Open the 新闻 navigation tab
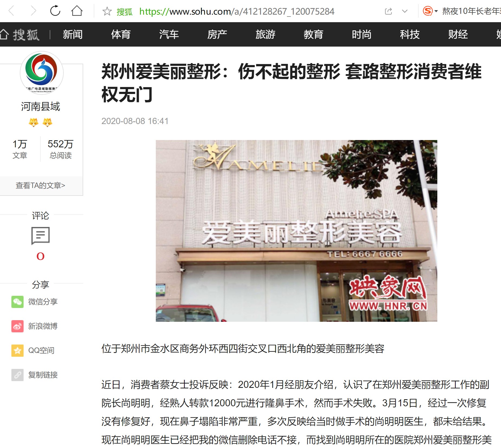The width and height of the screenshot is (501, 448). click(73, 34)
